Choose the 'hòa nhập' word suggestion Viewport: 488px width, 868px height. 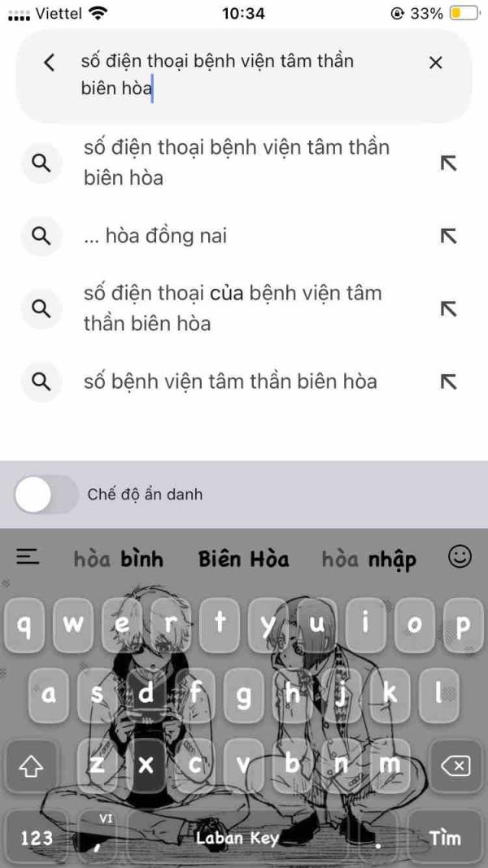click(x=369, y=560)
